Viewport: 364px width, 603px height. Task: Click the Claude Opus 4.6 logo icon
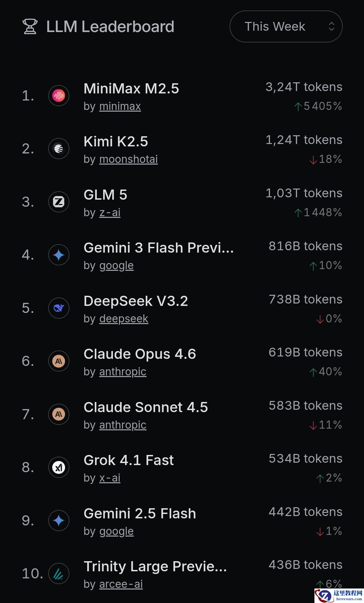(59, 361)
